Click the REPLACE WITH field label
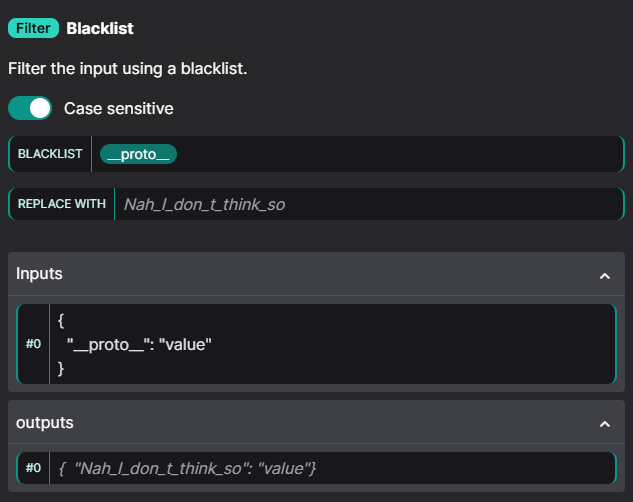Viewport: 633px width, 502px height. [x=62, y=204]
